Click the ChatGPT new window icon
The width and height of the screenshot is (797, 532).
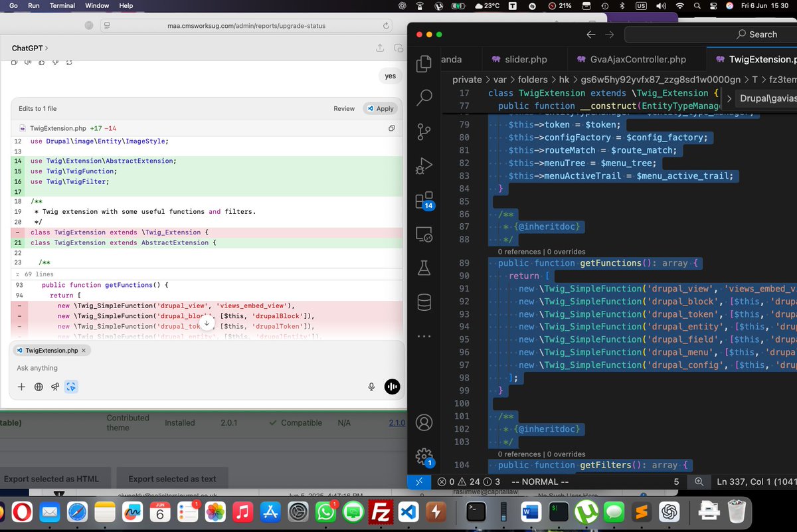click(398, 48)
